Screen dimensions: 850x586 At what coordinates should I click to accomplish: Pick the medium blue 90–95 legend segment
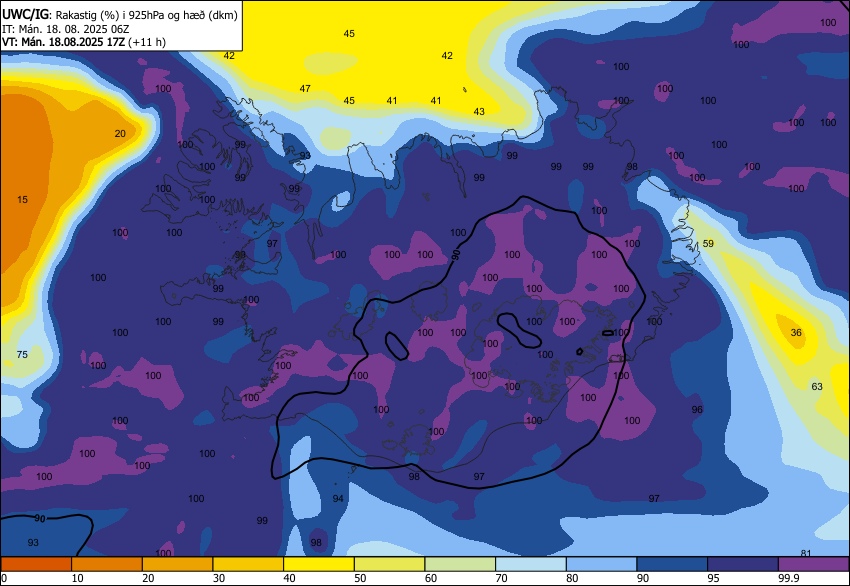[672, 564]
